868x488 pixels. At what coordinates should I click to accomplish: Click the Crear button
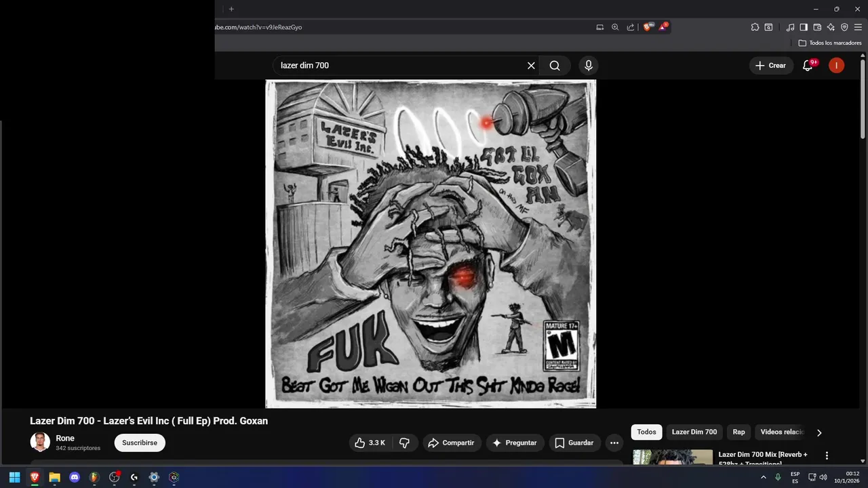(771, 66)
